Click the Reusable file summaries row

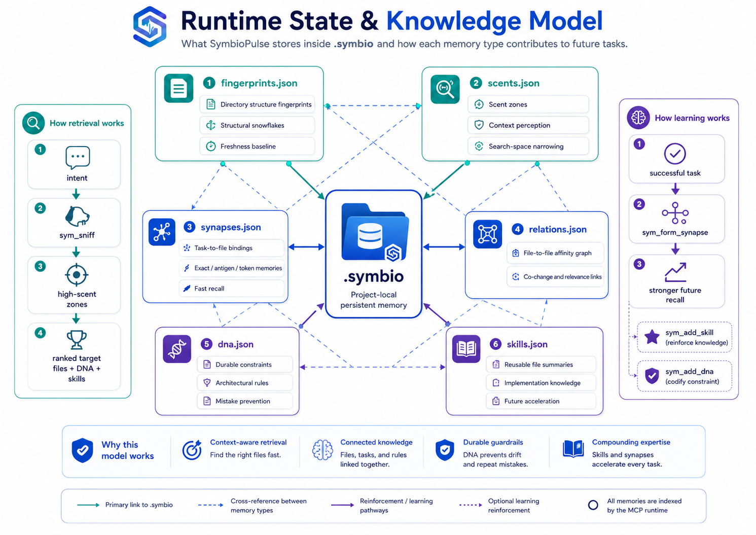(x=541, y=365)
